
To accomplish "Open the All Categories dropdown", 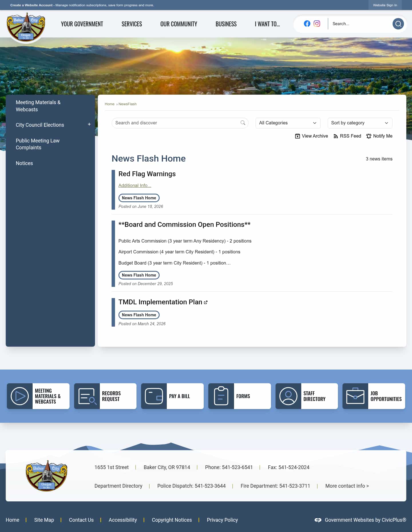I will 288,123.
